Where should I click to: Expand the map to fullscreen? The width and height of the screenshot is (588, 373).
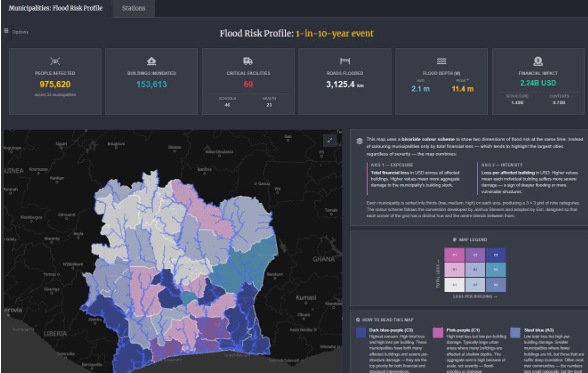330,140
